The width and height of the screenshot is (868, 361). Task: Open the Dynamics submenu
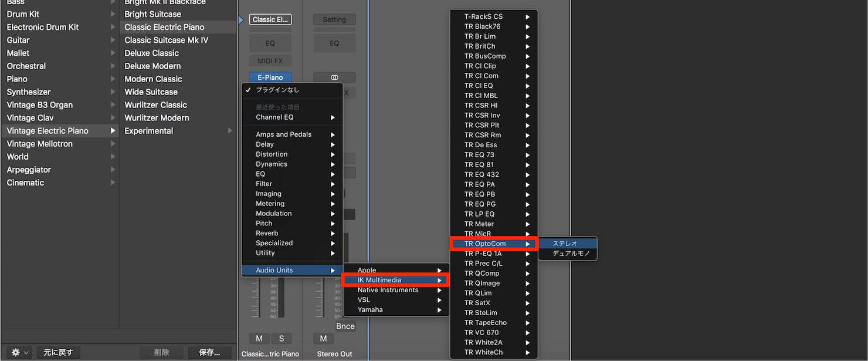(292, 164)
